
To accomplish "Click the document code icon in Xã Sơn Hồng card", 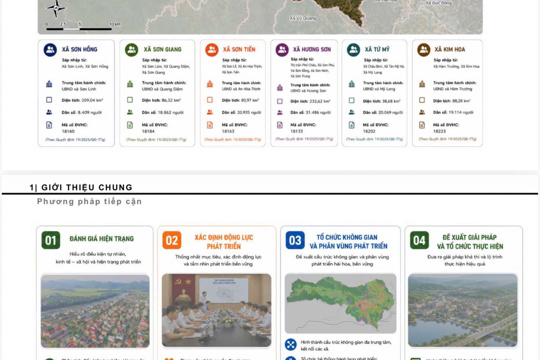I will [x=49, y=125].
